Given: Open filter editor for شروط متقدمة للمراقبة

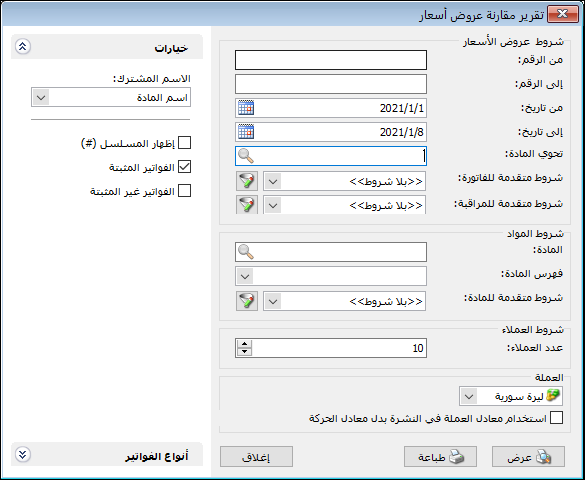Looking at the screenshot, I should click(x=247, y=205).
